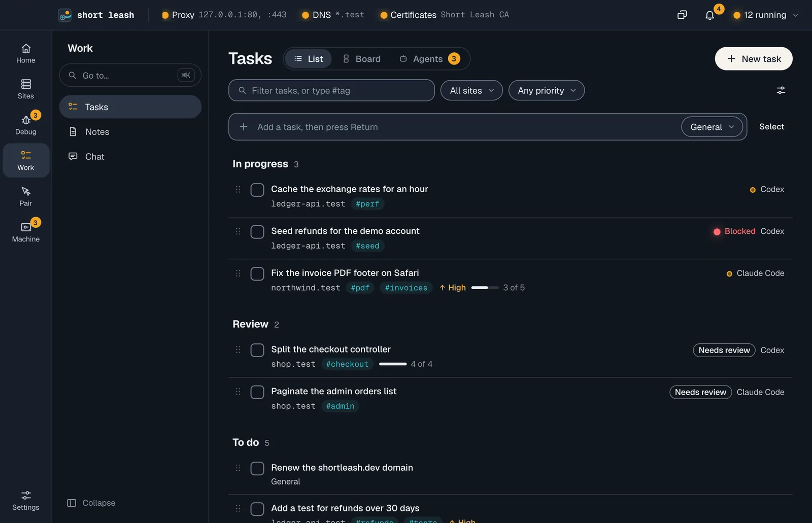
Task: Select Tasks in Work panel
Action: tap(130, 107)
